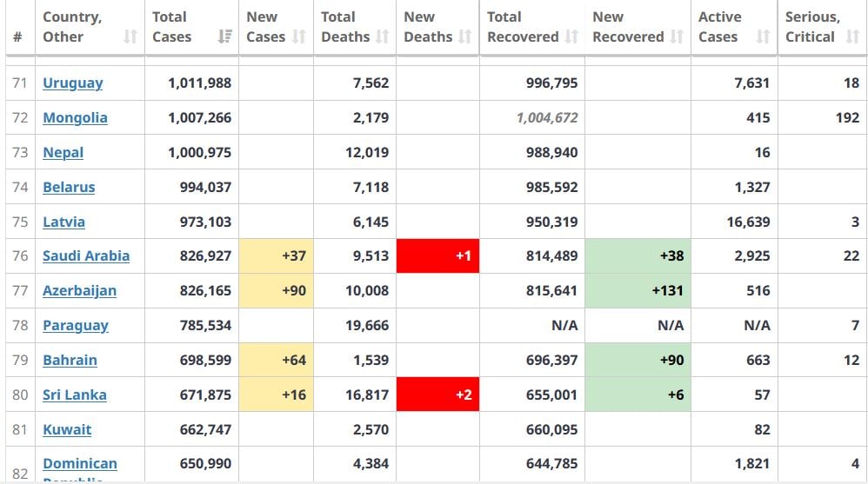Select Sri Lanka total deaths 16,817

(367, 395)
